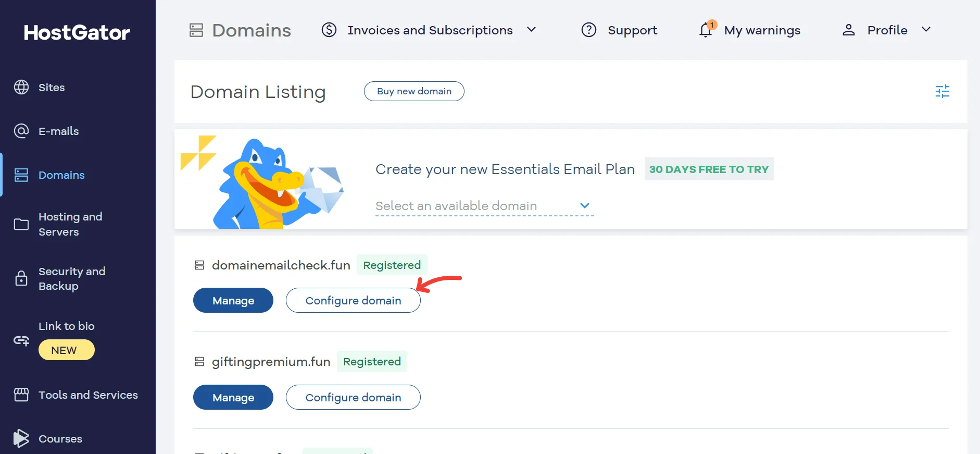Click the warnings bell notification icon
The image size is (980, 454).
[x=706, y=29]
